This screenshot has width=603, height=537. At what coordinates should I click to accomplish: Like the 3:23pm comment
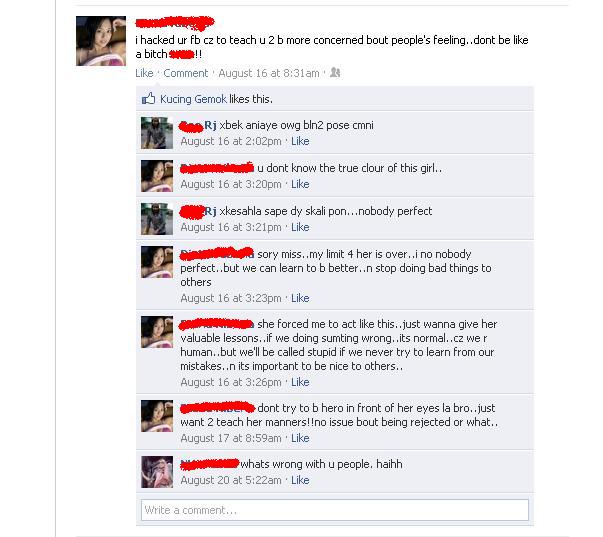[300, 298]
